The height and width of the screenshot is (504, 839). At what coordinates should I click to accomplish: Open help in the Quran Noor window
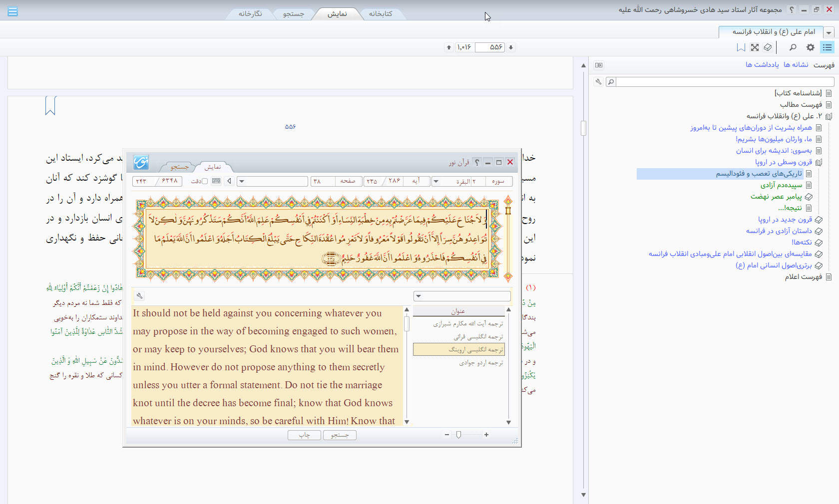[x=477, y=162]
